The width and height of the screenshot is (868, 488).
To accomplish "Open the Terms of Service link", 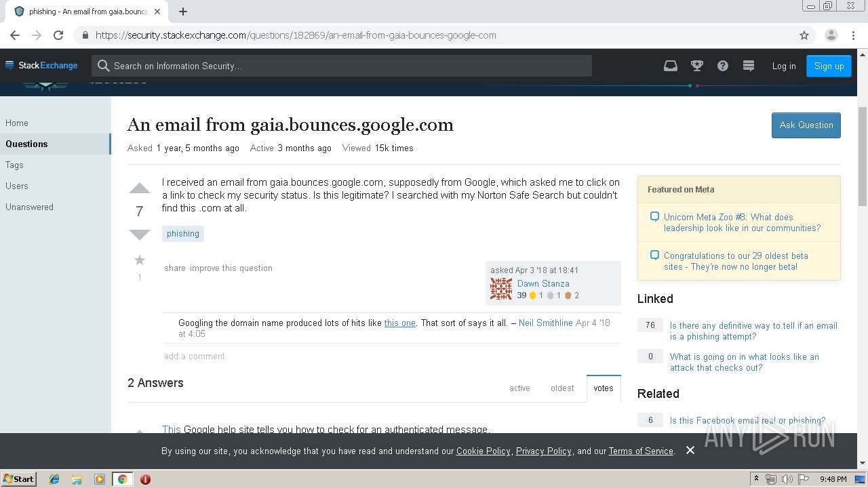I will (x=641, y=451).
